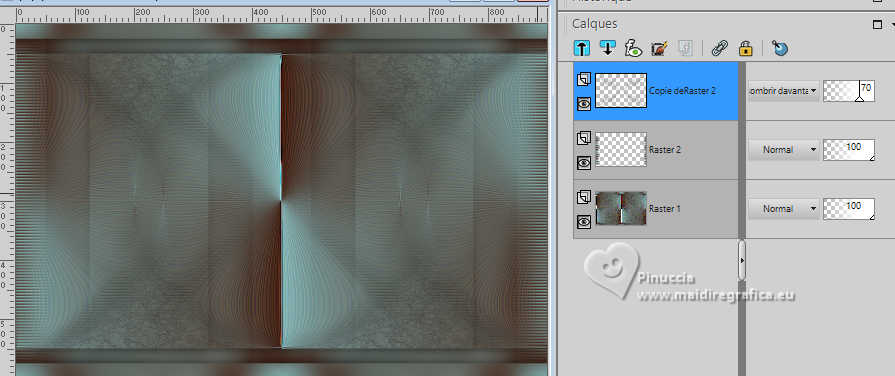Click the move layer down arrow icon
Image resolution: width=895 pixels, height=376 pixels.
point(608,48)
